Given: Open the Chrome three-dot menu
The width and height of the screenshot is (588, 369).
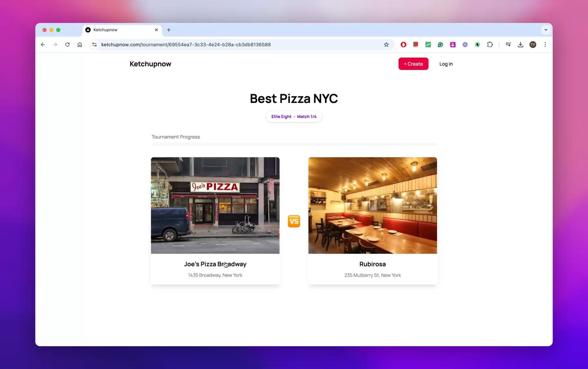Looking at the screenshot, I should click(545, 45).
